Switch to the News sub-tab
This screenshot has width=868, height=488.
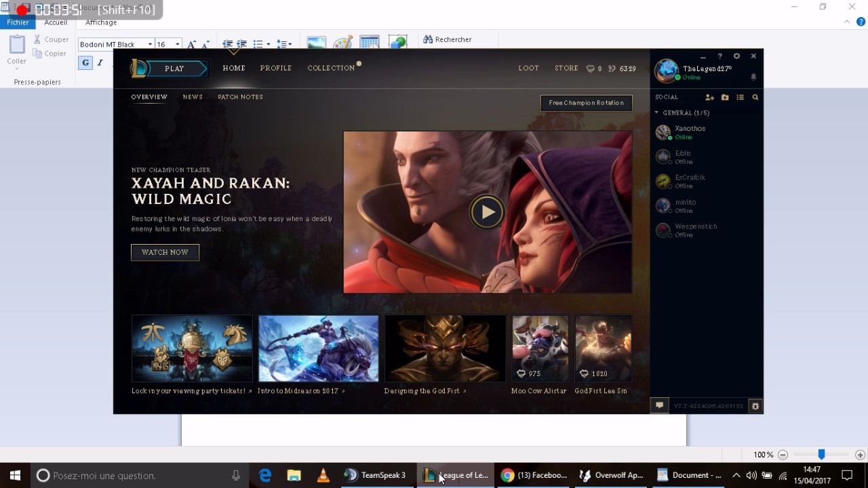193,97
